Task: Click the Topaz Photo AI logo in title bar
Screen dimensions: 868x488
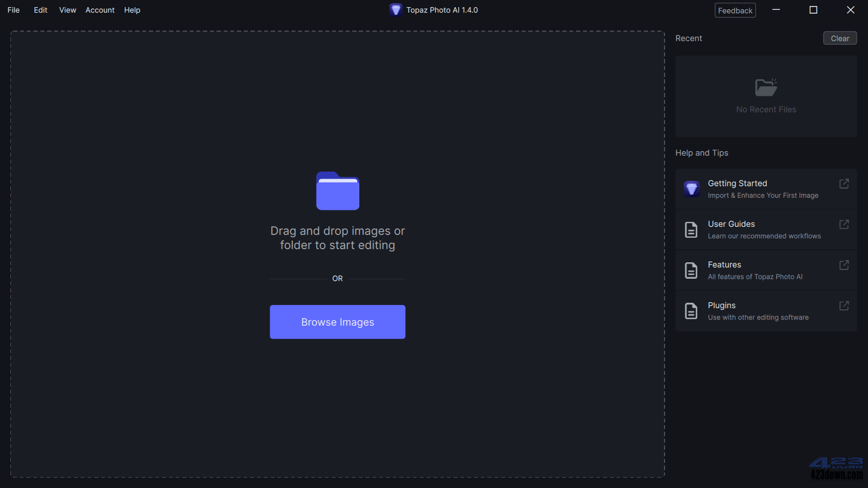Action: [396, 10]
